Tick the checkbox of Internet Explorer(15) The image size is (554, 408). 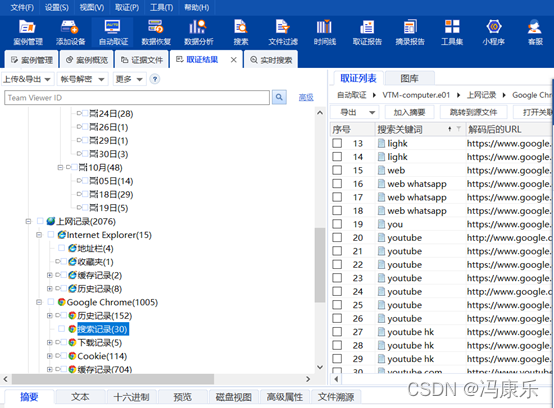[x=51, y=235]
